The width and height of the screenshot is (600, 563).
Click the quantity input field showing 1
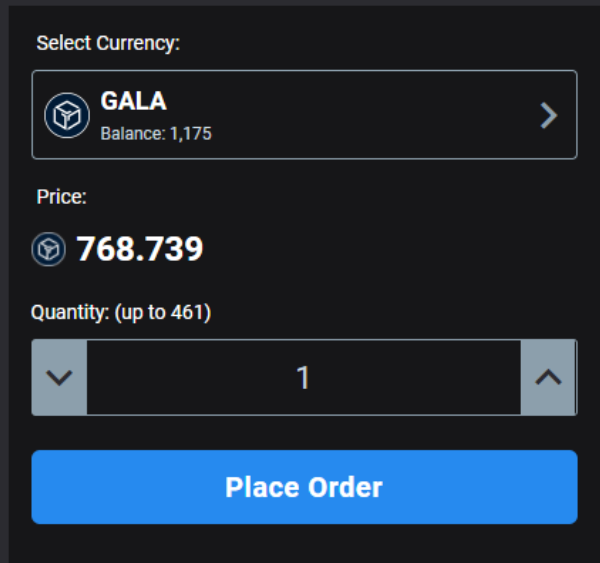point(304,377)
